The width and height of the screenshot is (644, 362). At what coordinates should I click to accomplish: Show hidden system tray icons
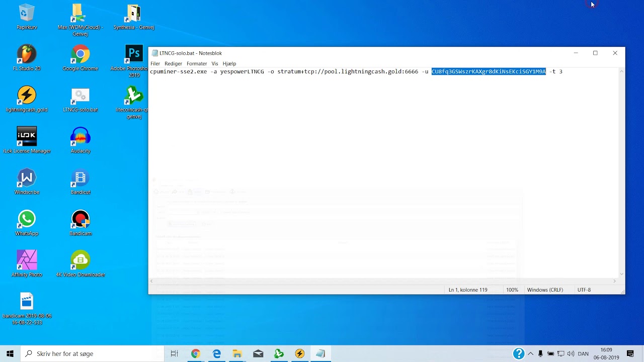pyautogui.click(x=530, y=354)
